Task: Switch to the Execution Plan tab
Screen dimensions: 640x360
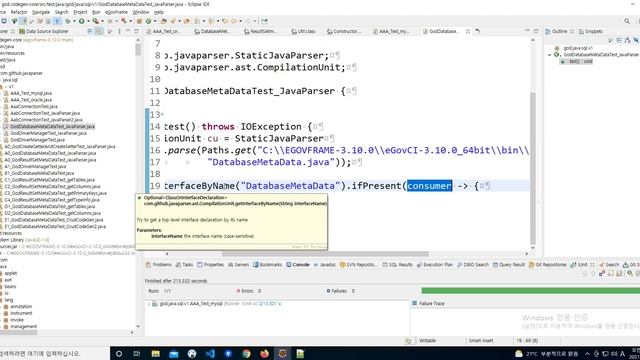Action: coord(435,265)
